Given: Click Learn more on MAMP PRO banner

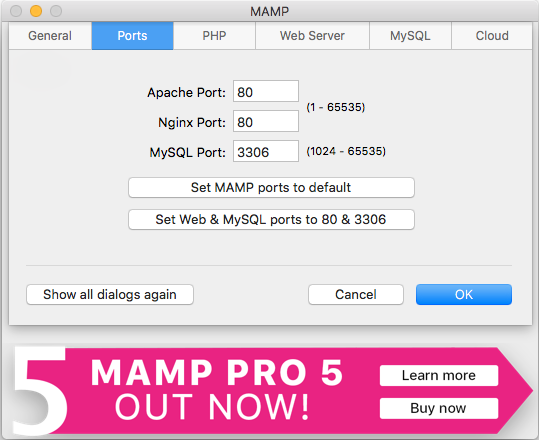Looking at the screenshot, I should coord(439,375).
